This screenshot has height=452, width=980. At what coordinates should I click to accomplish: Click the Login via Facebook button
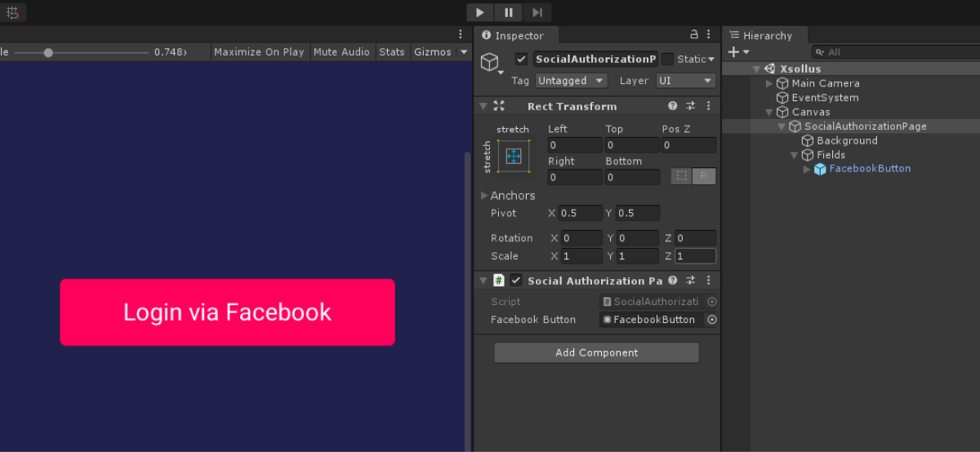[227, 312]
